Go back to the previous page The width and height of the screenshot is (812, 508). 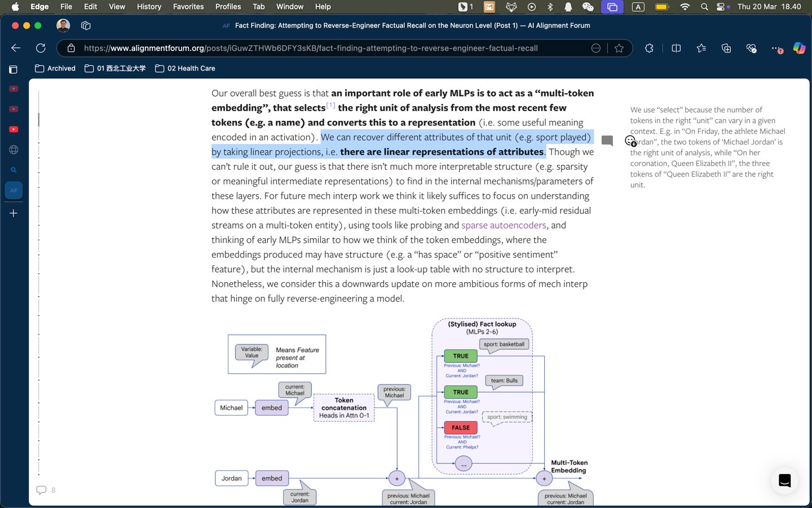tap(16, 48)
